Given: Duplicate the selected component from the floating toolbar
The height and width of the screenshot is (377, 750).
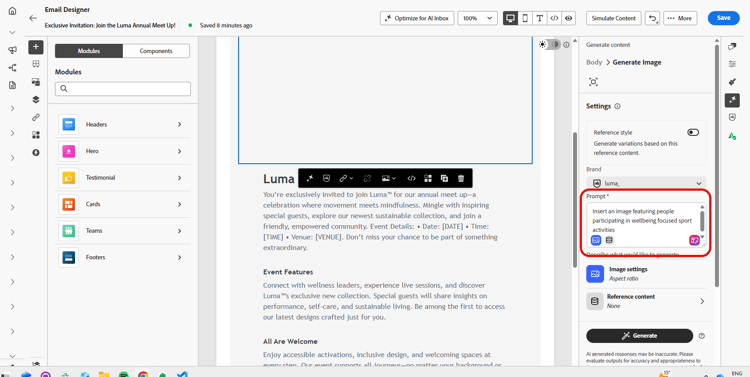Looking at the screenshot, I should 444,178.
